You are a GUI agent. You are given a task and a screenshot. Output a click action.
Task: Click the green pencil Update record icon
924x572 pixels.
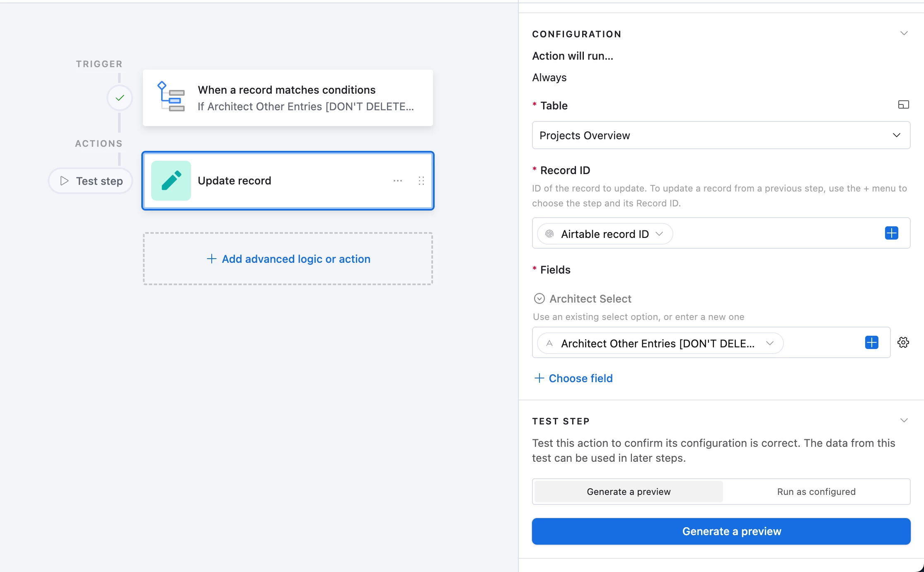point(171,181)
